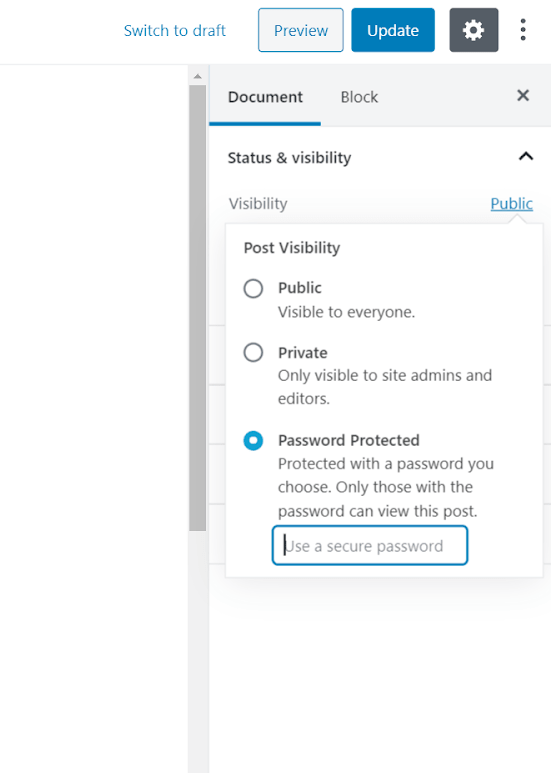Click the Private option label text
551x773 pixels.
pos(303,353)
